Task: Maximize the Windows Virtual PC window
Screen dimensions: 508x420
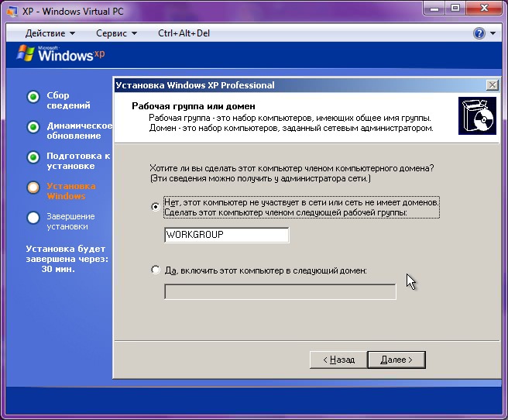Action: coord(455,9)
